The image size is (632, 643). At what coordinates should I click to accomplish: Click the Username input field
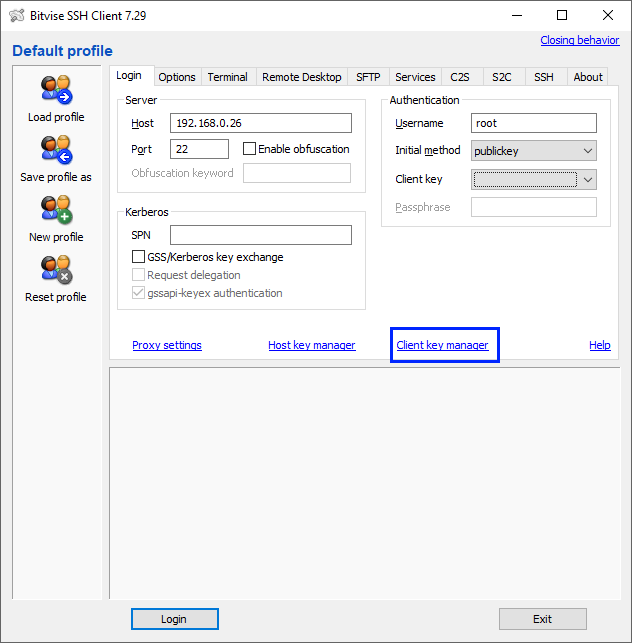pos(534,123)
